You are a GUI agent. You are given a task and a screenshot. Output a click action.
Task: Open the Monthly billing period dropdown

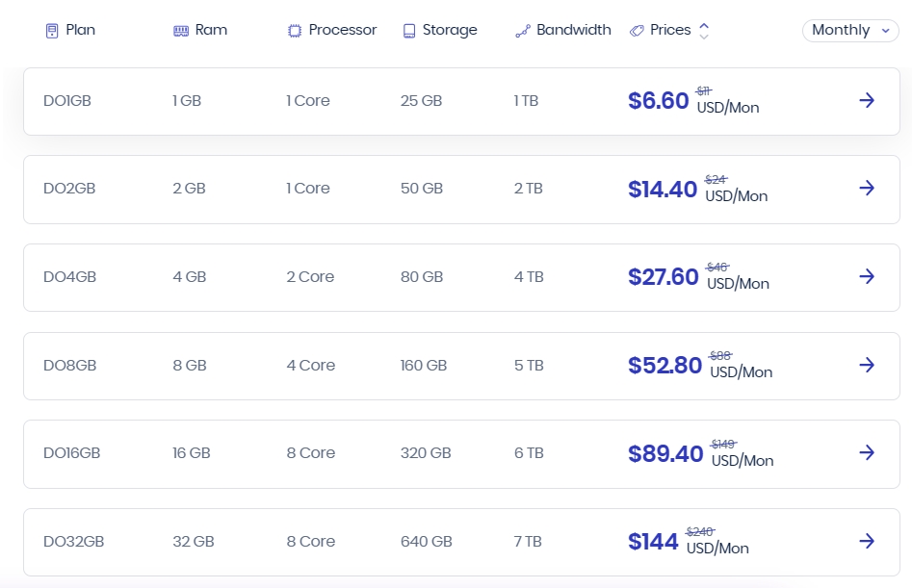click(x=850, y=31)
